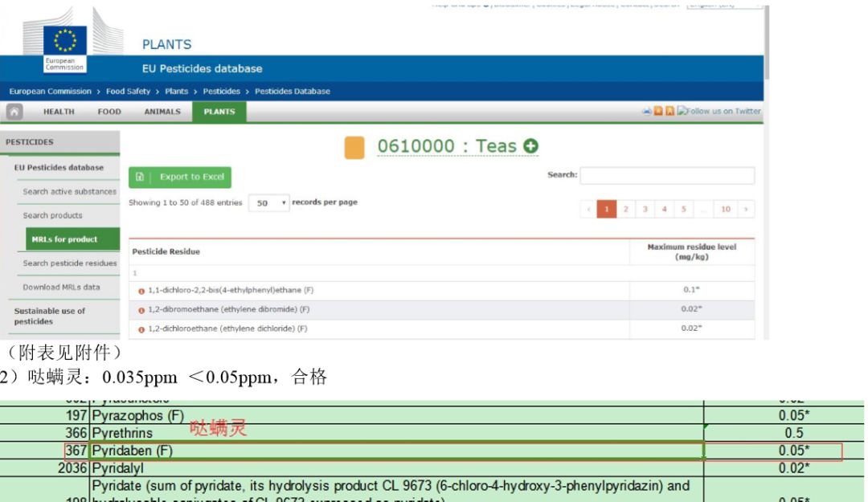Jump to pagination page 10

[726, 209]
